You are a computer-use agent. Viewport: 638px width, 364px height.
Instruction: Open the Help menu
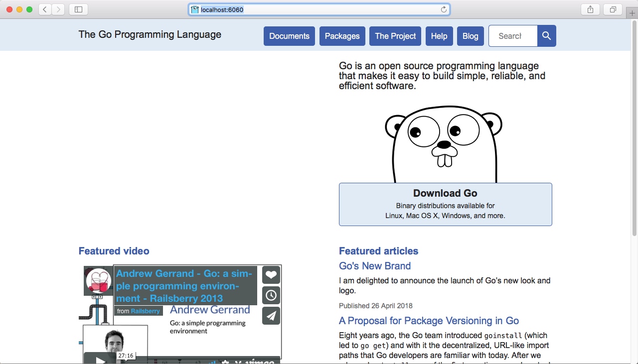coord(439,36)
